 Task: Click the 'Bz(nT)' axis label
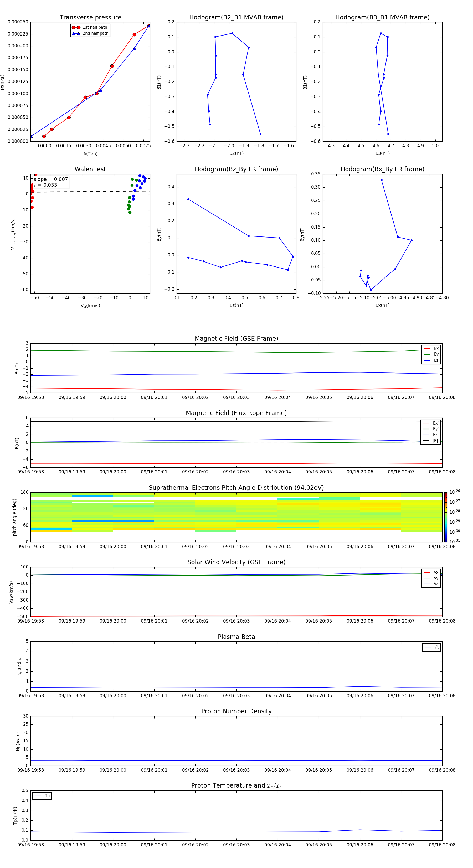point(236,305)
